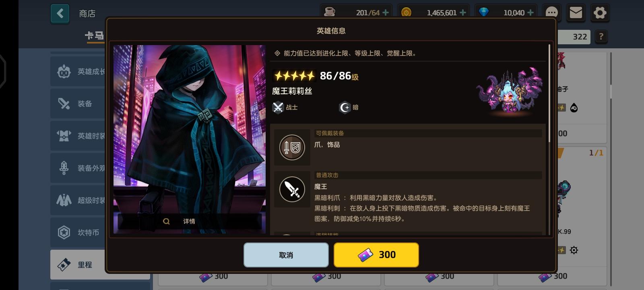
Task: Click the coffee cup stamina icon
Action: 330,12
